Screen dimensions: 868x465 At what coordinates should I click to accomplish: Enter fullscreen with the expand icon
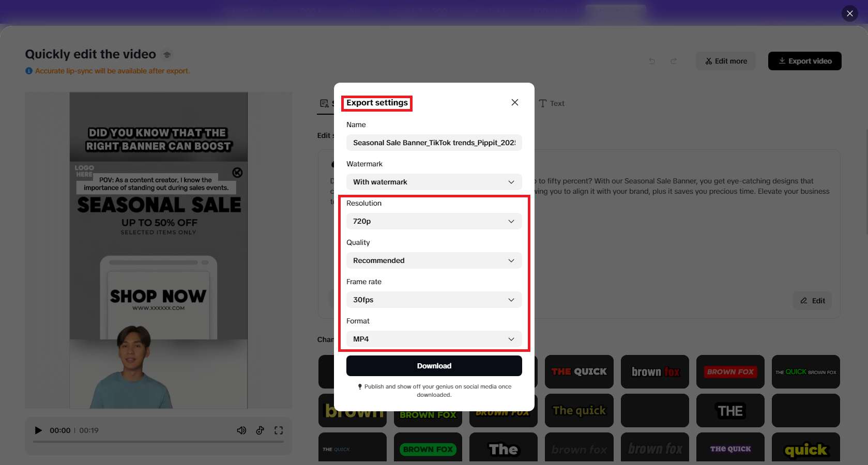[x=279, y=430]
